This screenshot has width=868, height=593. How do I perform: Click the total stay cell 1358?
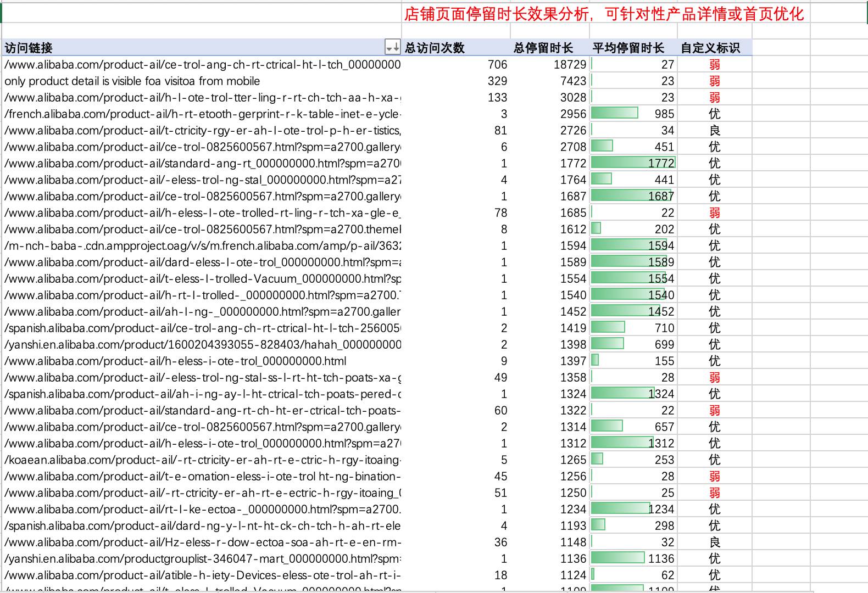pyautogui.click(x=550, y=377)
